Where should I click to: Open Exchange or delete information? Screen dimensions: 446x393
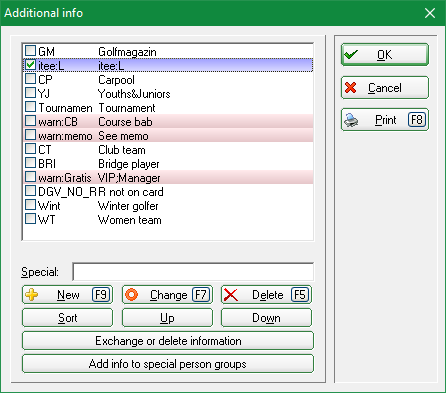pos(168,341)
